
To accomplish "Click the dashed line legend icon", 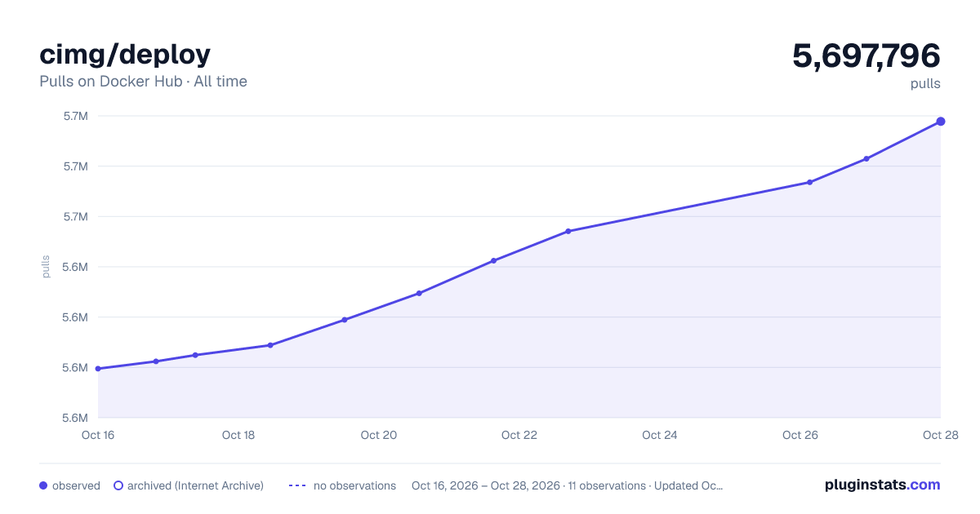I will pos(297,485).
